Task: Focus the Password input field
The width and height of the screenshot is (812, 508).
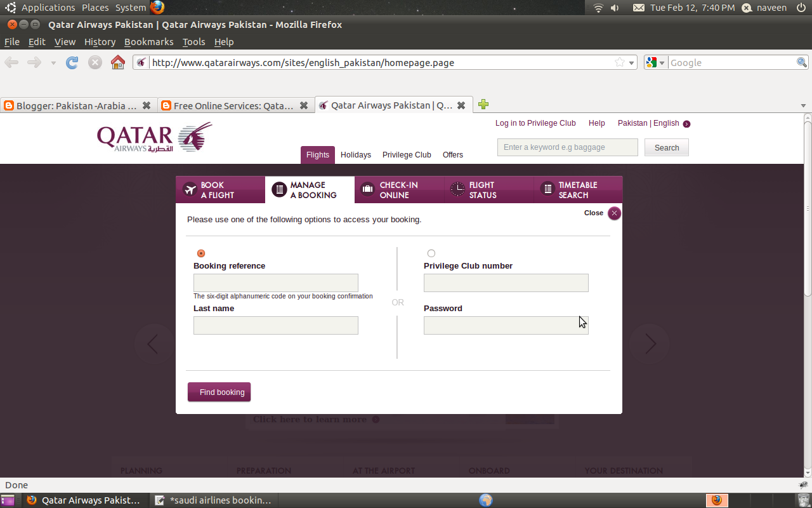Action: (x=506, y=326)
